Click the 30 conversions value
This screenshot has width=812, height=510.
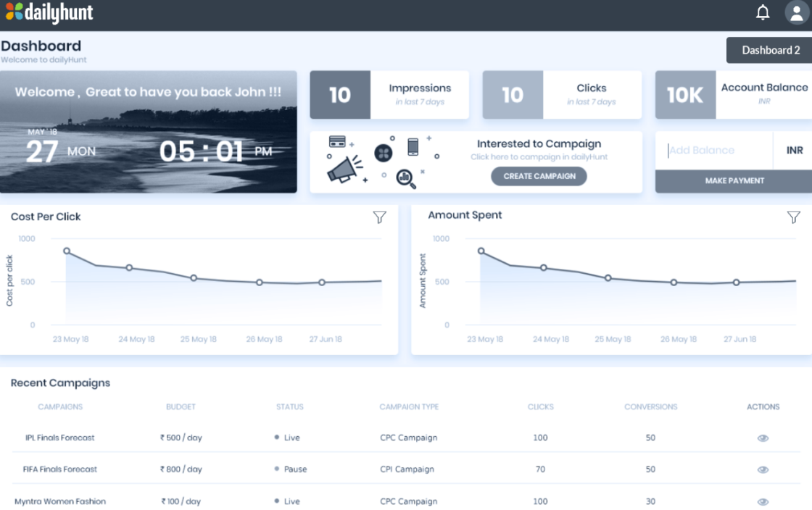pos(650,501)
